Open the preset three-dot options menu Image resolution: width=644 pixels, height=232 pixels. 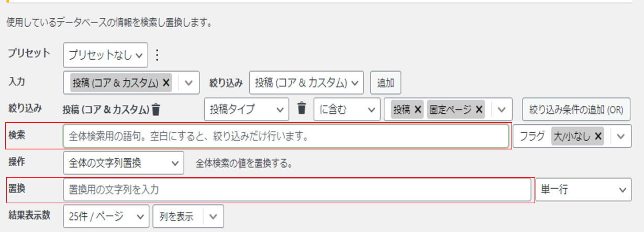tap(158, 55)
